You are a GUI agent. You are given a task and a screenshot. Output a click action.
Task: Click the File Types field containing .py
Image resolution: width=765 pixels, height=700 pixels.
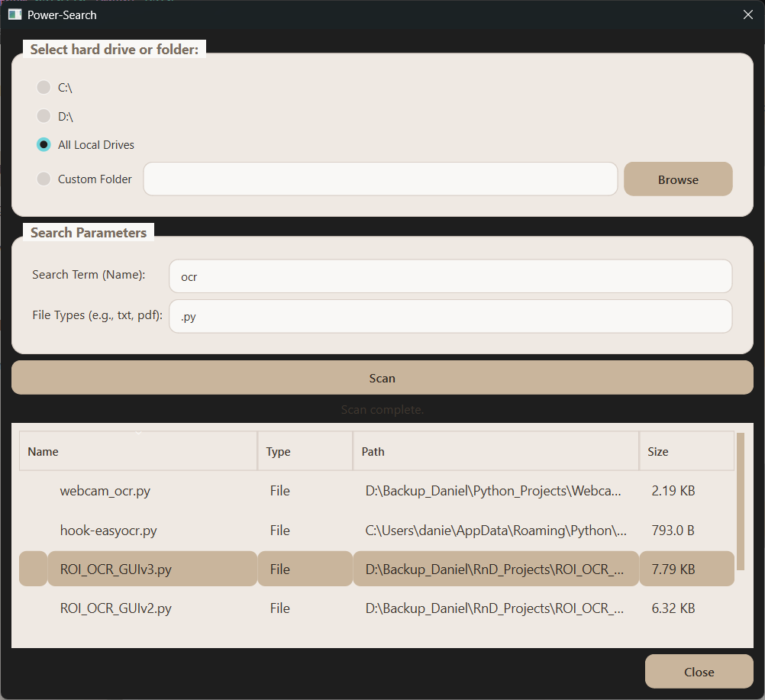450,316
